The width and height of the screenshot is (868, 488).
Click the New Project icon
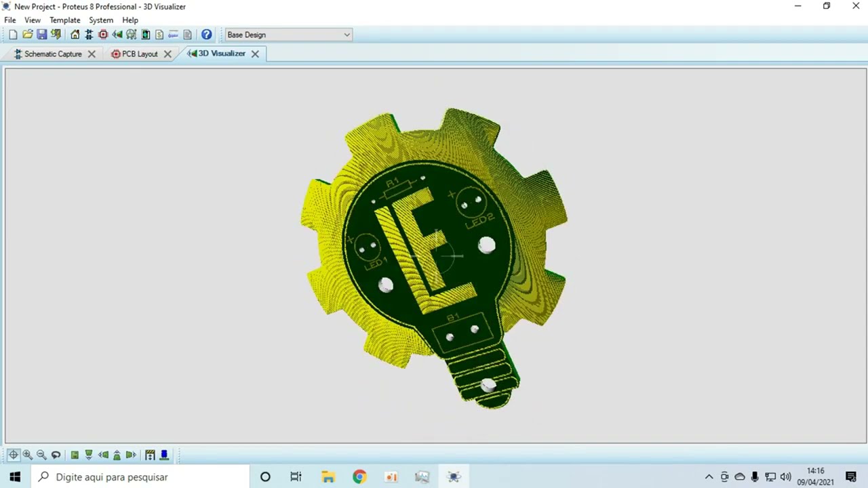point(13,35)
